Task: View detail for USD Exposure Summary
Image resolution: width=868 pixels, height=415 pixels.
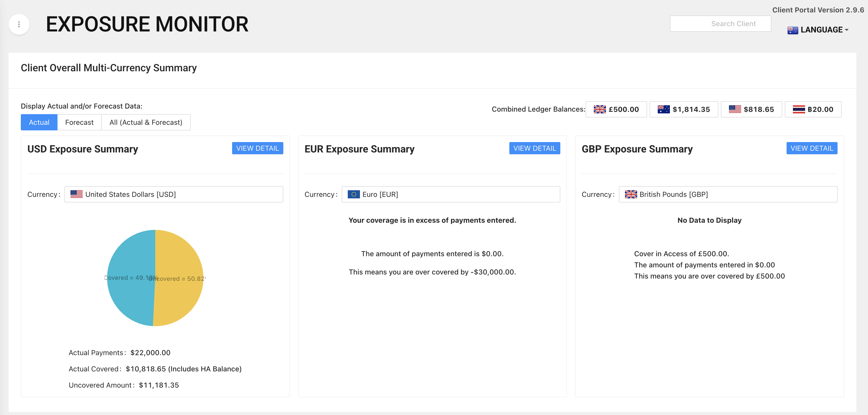Action: point(257,148)
